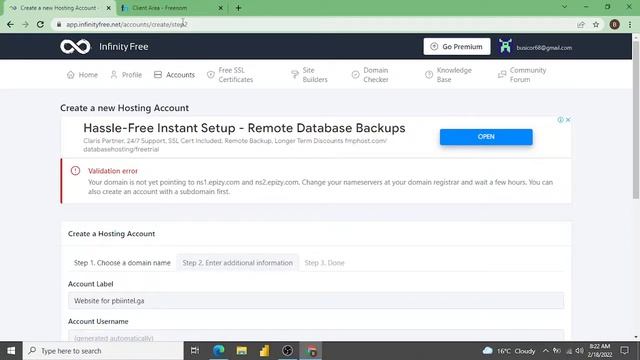Image resolution: width=640 pixels, height=360 pixels.
Task: Bookmark this page with the star icon
Action: tap(596, 24)
